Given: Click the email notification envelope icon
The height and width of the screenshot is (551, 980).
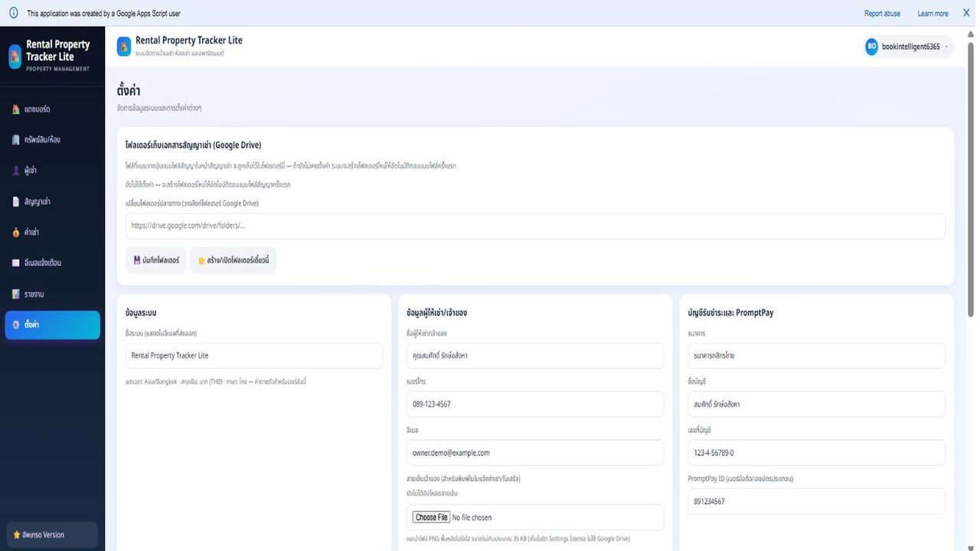Looking at the screenshot, I should click(x=16, y=262).
